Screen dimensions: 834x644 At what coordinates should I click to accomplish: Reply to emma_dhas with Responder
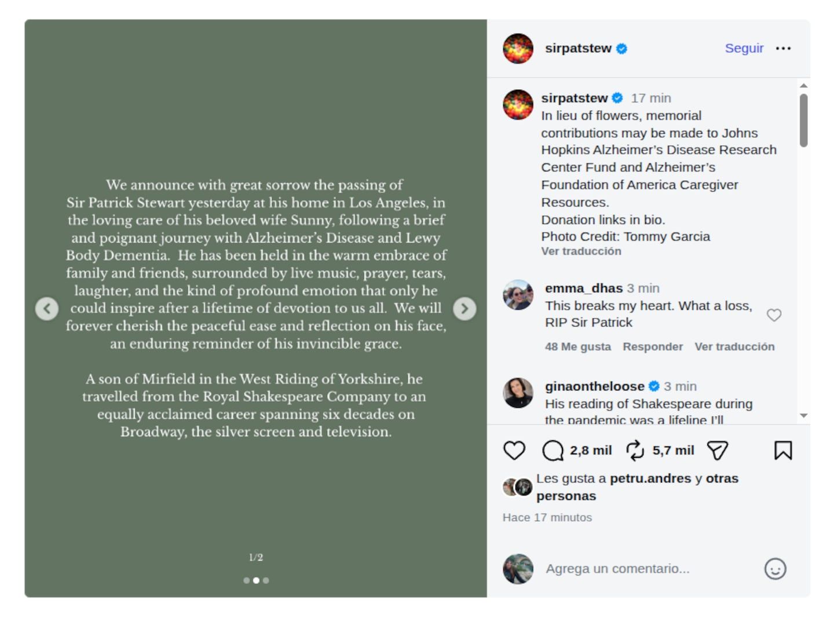653,346
